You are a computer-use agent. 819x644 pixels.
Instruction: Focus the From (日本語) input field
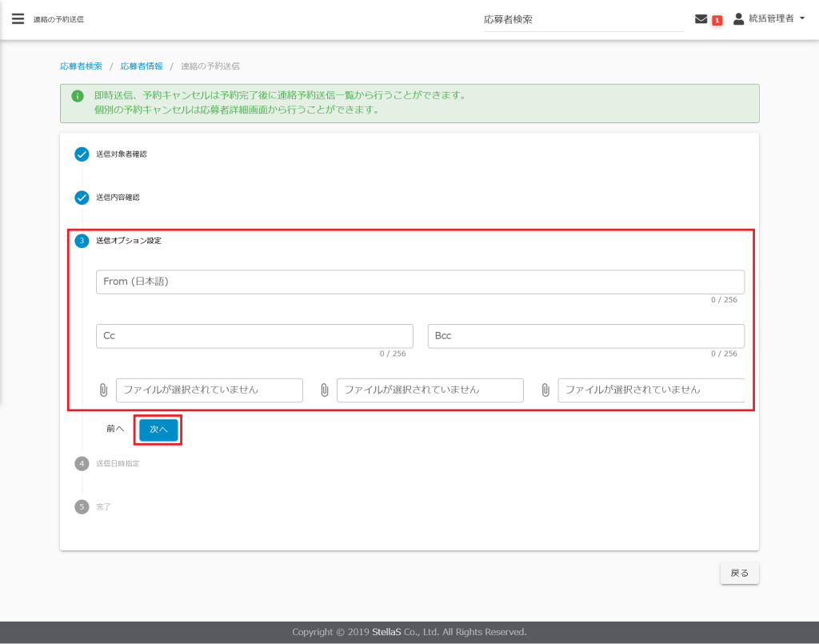click(x=420, y=282)
